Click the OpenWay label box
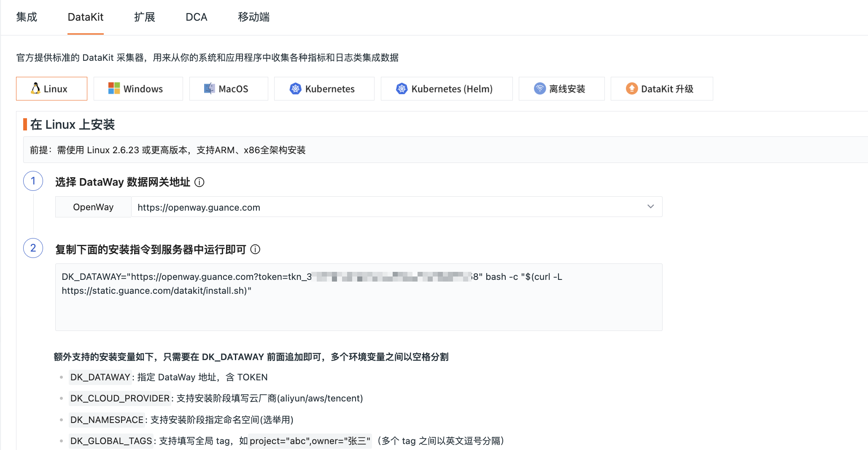The height and width of the screenshot is (450, 868). (93, 207)
